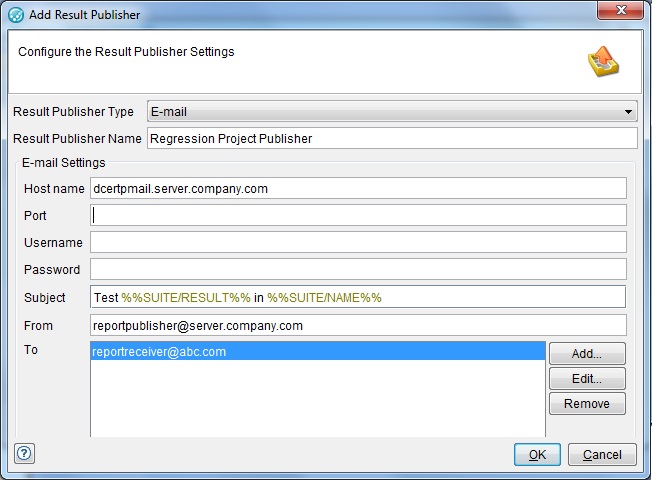Screen dimensions: 652x481
Task: Focus the Port input field
Action: 358,215
